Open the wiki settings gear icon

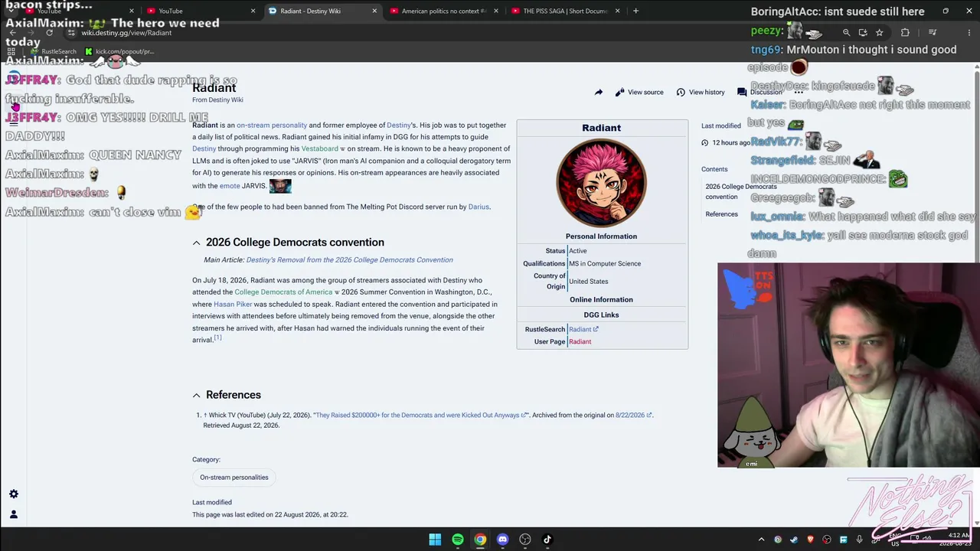click(x=14, y=494)
